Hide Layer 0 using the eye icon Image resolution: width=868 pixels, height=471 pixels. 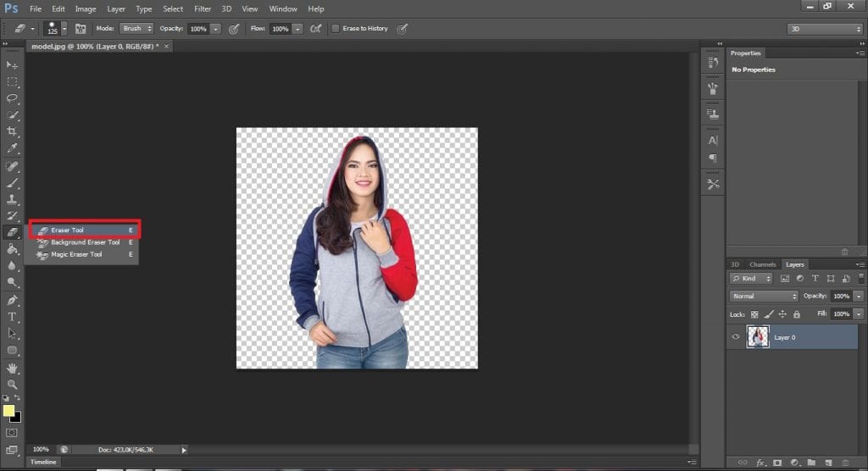coord(736,337)
